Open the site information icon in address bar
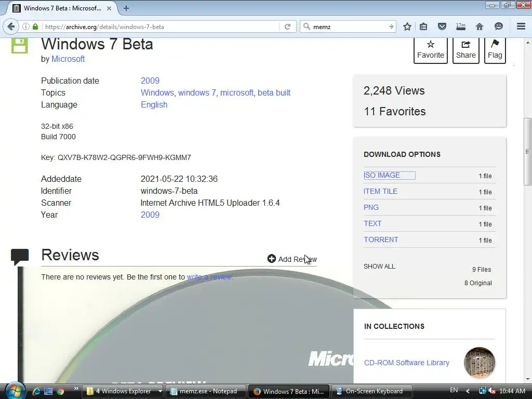Viewport: 532px width, 399px height. tap(26, 26)
